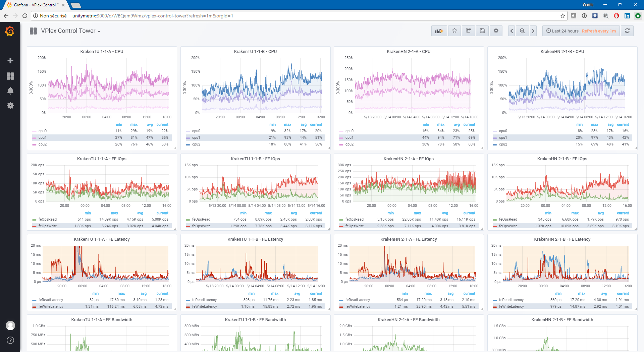Save the dashboard using disk icon

tap(482, 31)
